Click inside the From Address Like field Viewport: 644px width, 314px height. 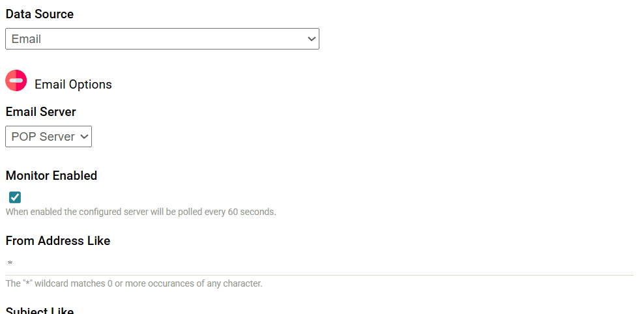point(319,264)
